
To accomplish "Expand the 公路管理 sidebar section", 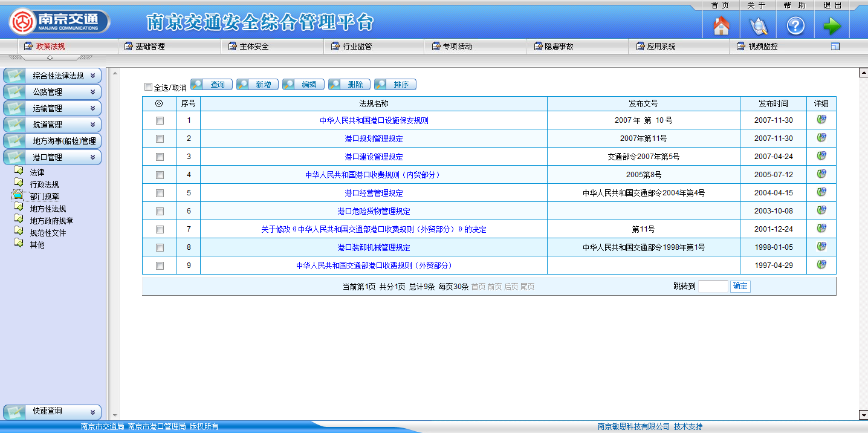I will click(x=53, y=92).
